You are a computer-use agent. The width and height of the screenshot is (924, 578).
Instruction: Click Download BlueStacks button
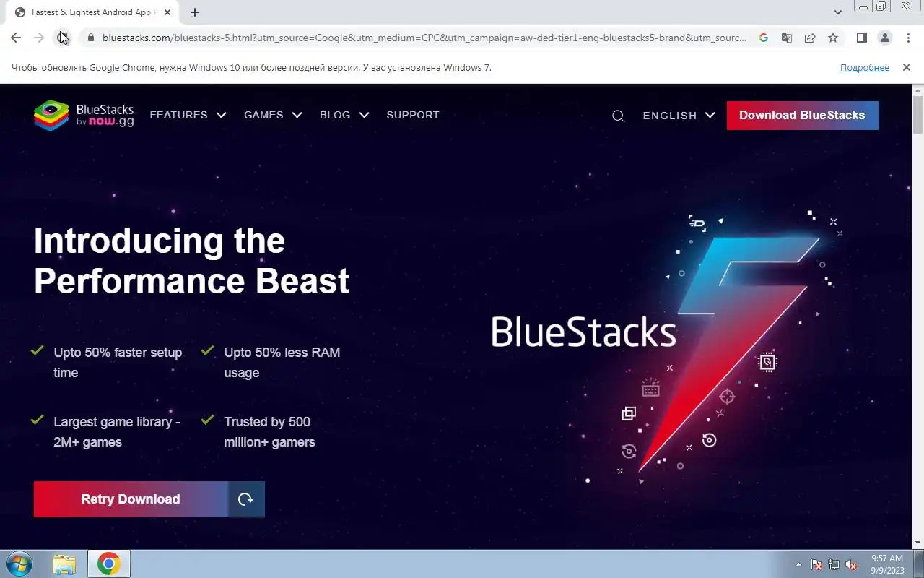pyautogui.click(x=802, y=116)
